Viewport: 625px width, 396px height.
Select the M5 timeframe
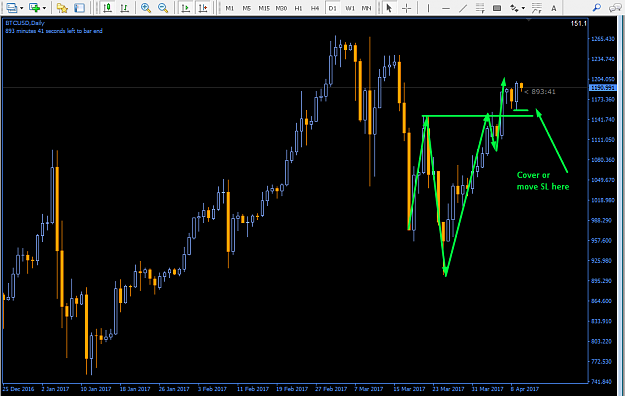click(247, 8)
